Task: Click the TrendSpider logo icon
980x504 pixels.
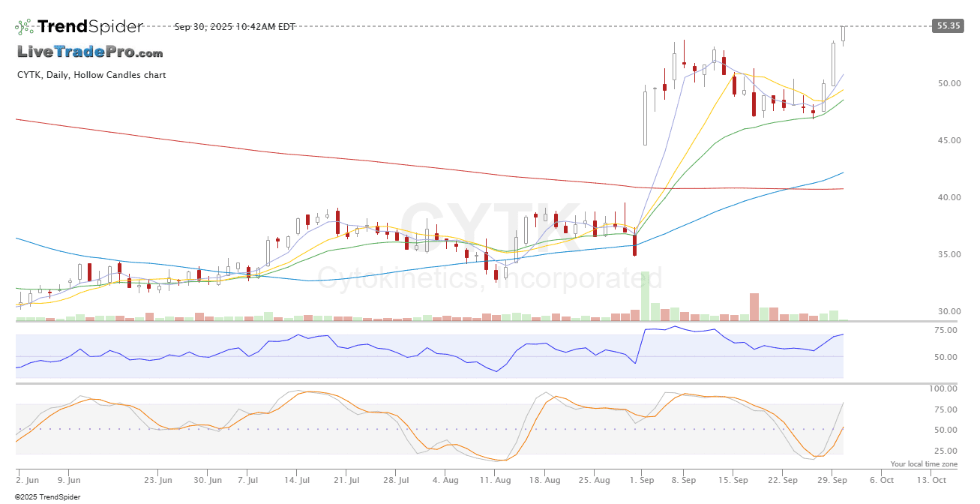Action: click(x=24, y=27)
